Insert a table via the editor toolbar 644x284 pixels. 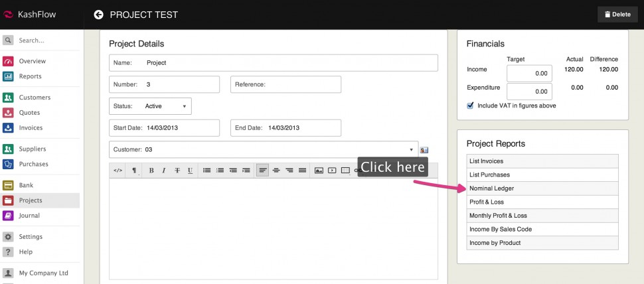[x=345, y=171]
